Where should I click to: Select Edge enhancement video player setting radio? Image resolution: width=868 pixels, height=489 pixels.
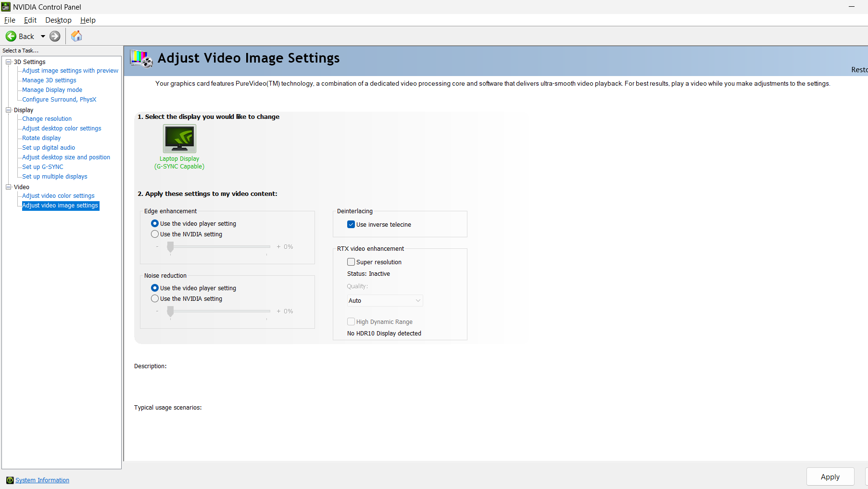pos(155,223)
